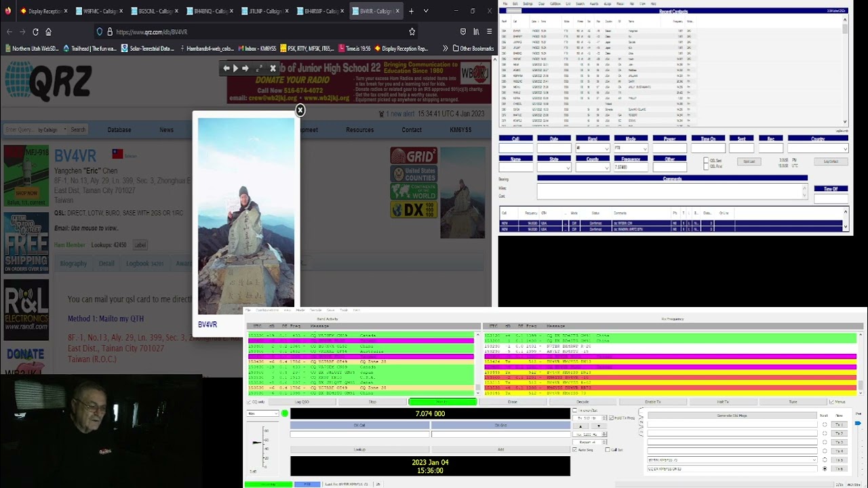Toggle Call 1st checkbox in WSJT-X

point(608,449)
